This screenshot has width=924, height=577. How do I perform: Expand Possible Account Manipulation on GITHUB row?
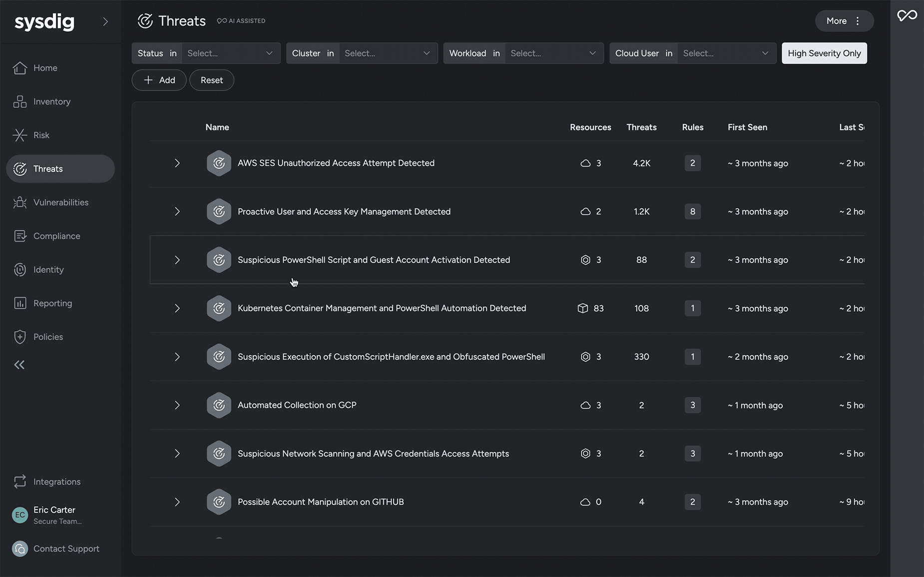click(x=177, y=502)
